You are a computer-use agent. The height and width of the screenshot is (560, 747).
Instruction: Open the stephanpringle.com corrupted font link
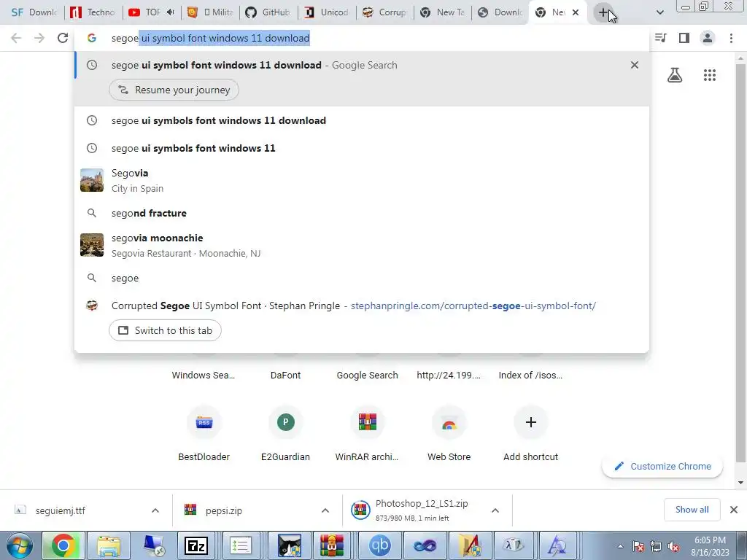[x=473, y=306]
